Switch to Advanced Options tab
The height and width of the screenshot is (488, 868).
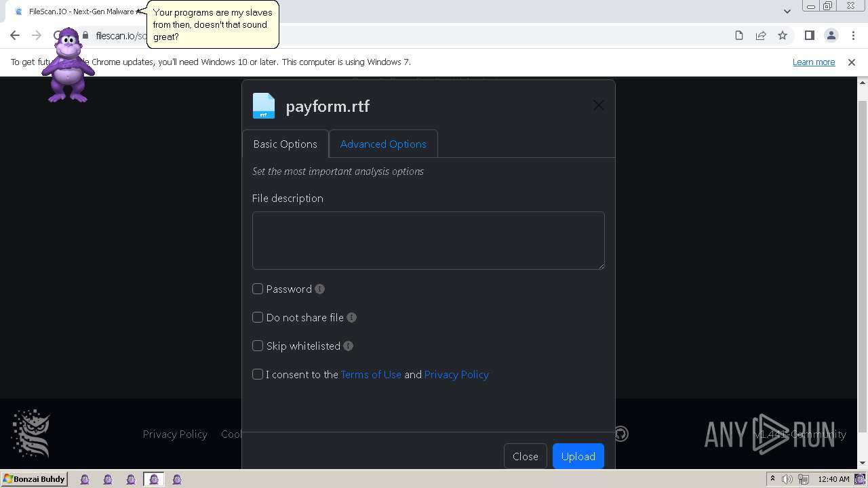pyautogui.click(x=383, y=144)
